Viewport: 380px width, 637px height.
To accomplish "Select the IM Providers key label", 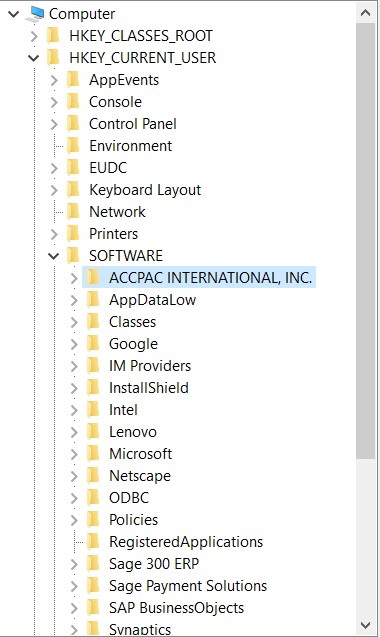I will pyautogui.click(x=150, y=366).
